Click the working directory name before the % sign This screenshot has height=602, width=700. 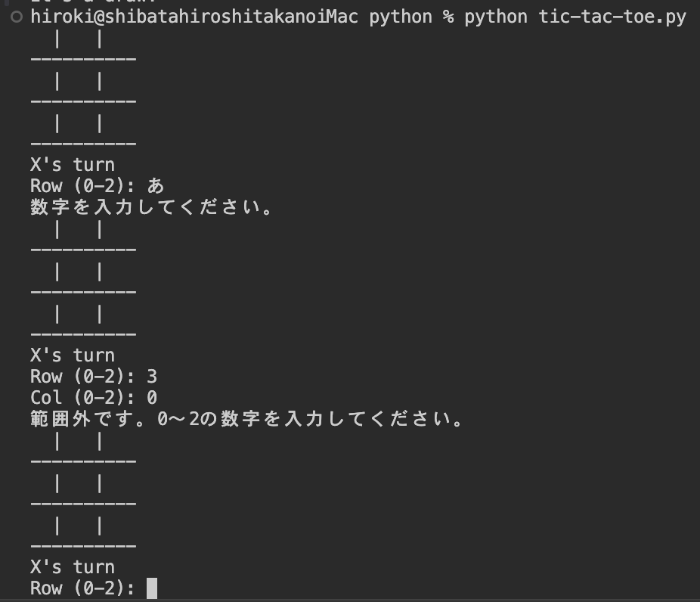point(401,17)
